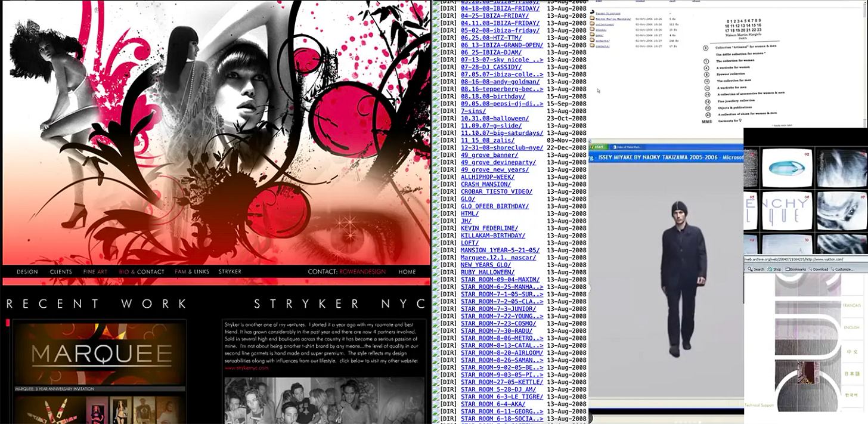Click circled 0 icon for Artisanal collection
Viewport: 868px width, 424px height.
point(706,48)
